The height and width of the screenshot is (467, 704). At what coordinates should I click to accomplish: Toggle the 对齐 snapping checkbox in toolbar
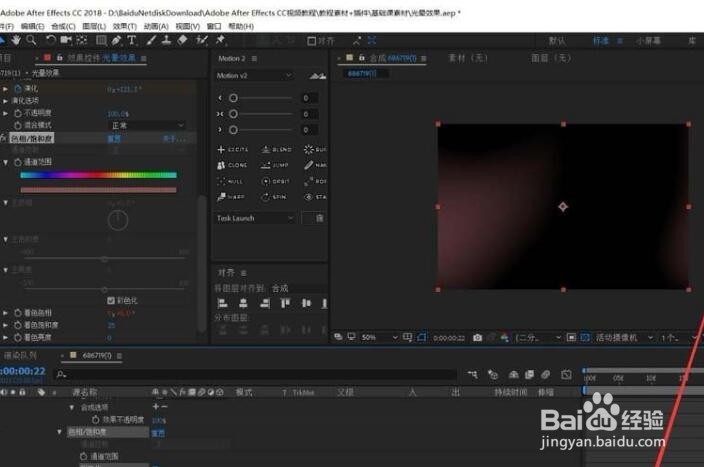click(311, 41)
